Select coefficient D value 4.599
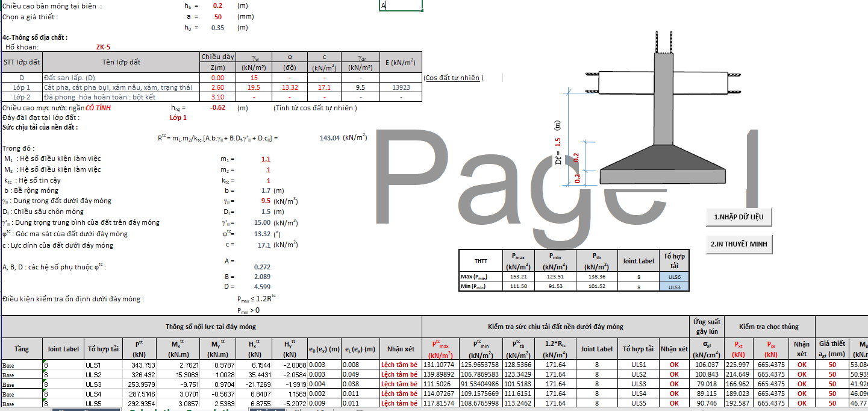Image resolution: width=868 pixels, height=411 pixels. [x=262, y=287]
